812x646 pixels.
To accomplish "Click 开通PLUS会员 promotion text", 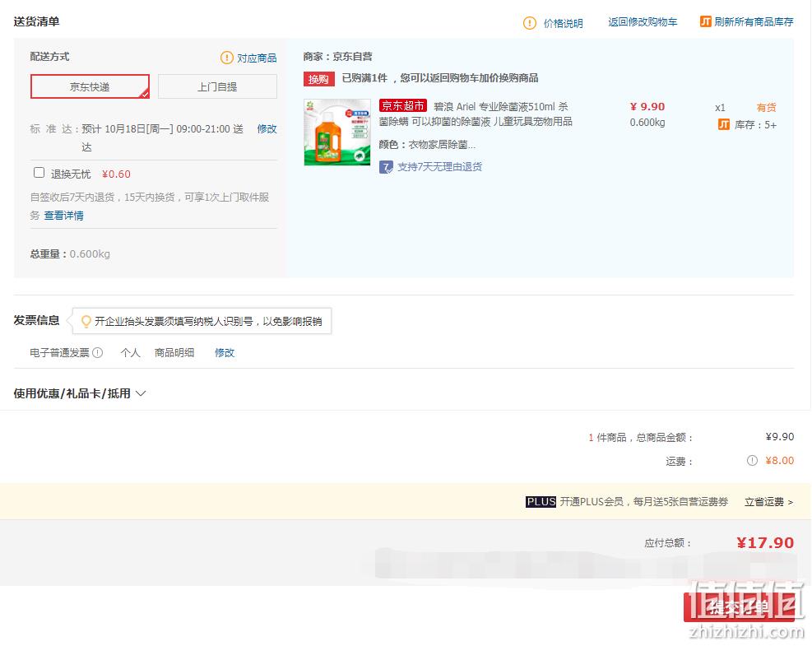I will tap(643, 501).
